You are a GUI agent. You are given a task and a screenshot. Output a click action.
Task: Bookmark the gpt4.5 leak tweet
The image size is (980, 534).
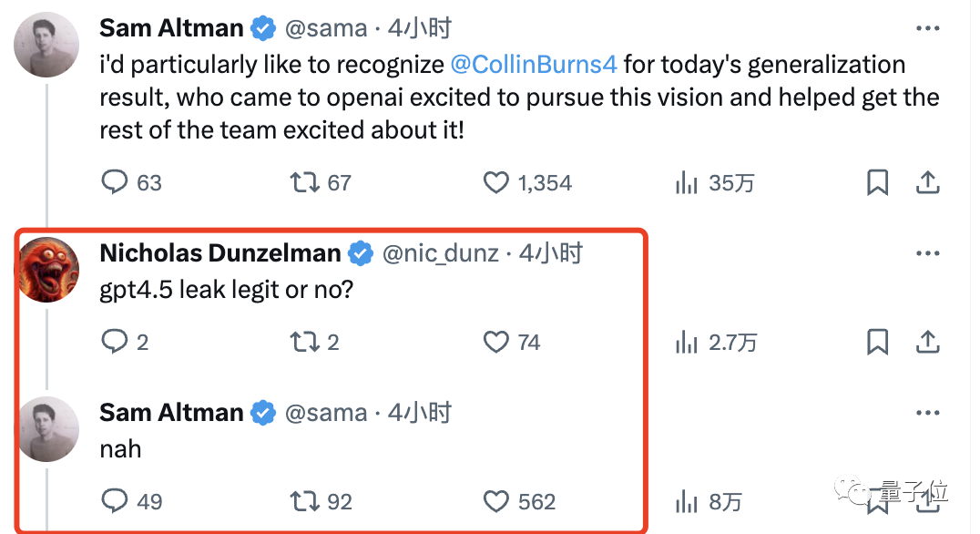tap(877, 343)
